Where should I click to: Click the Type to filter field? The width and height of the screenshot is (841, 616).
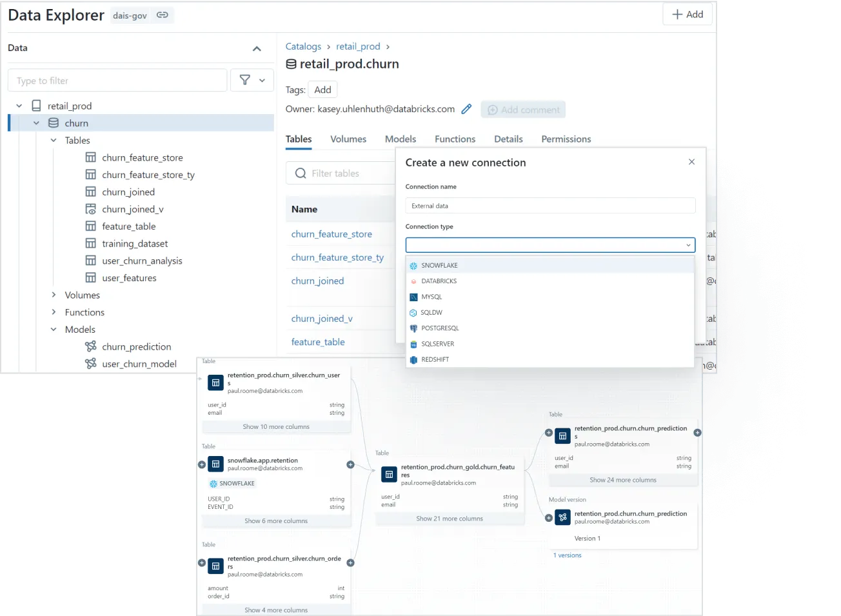[x=117, y=81]
